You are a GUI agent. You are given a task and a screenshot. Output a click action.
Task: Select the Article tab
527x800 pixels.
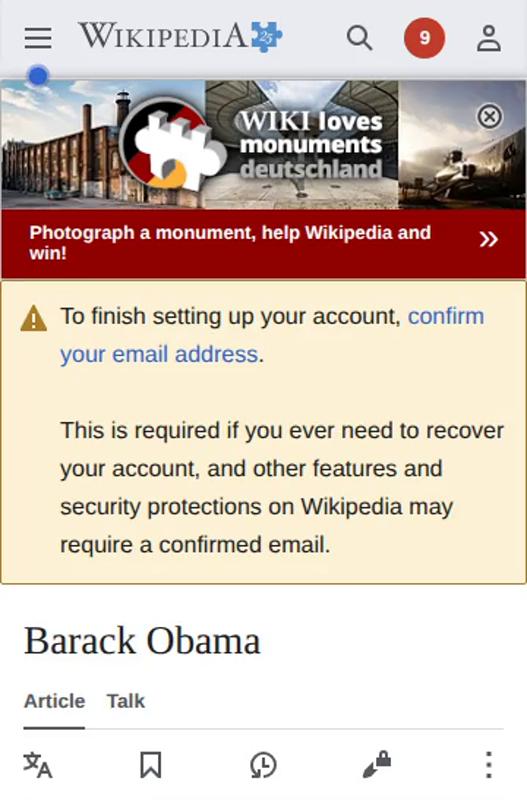click(54, 701)
